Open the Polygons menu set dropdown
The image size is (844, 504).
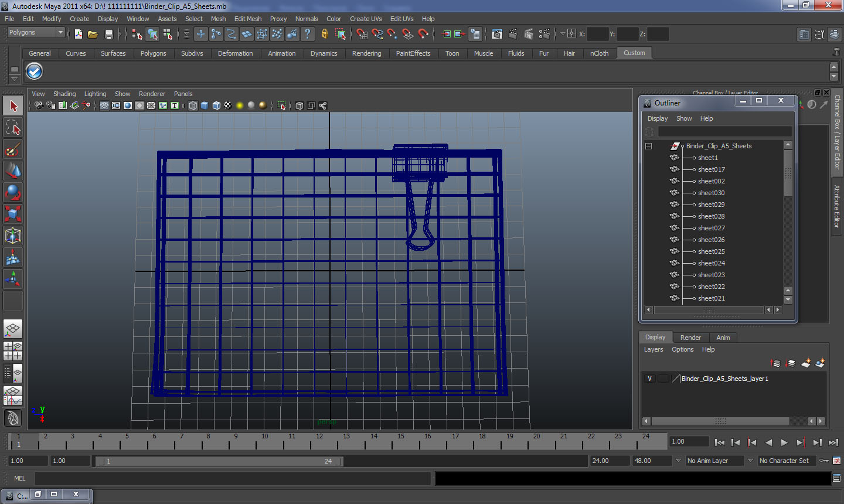point(35,33)
